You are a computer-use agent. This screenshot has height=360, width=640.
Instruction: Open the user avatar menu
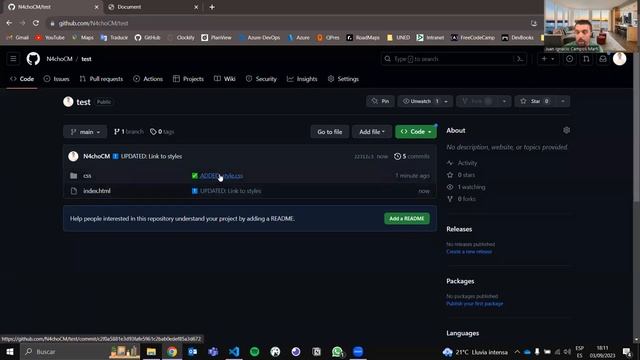(619, 59)
